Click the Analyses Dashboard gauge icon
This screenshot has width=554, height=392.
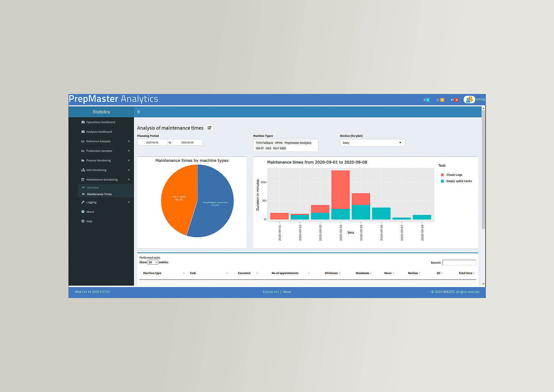[83, 132]
